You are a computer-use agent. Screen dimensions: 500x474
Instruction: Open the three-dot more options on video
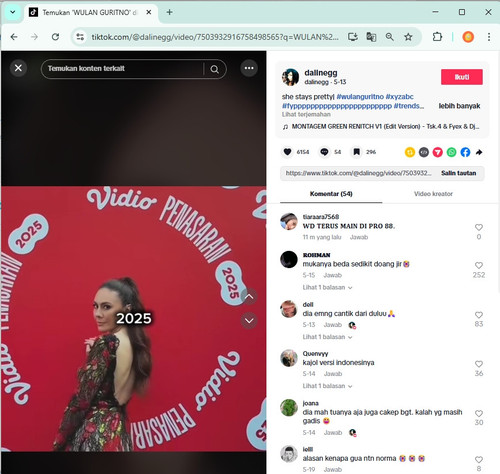(249, 68)
